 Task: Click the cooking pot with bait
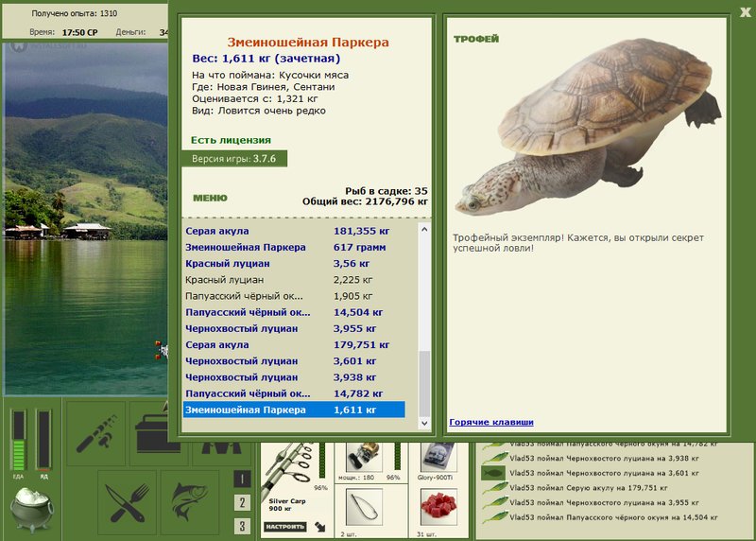[32, 510]
